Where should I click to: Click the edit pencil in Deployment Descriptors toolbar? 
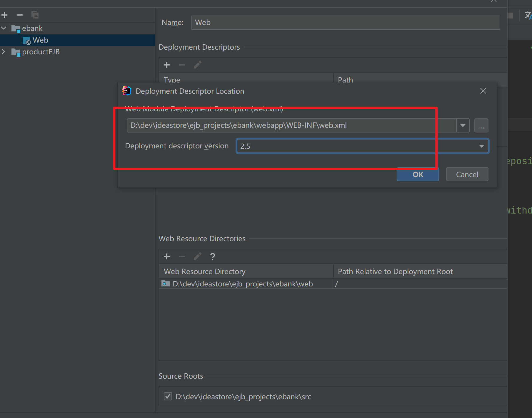(x=197, y=65)
